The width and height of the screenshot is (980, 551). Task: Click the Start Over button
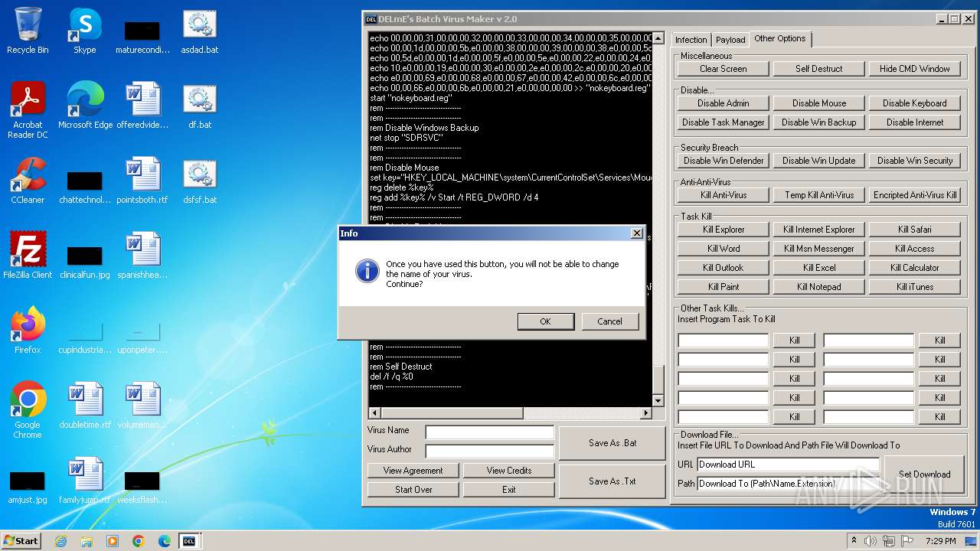pyautogui.click(x=413, y=490)
